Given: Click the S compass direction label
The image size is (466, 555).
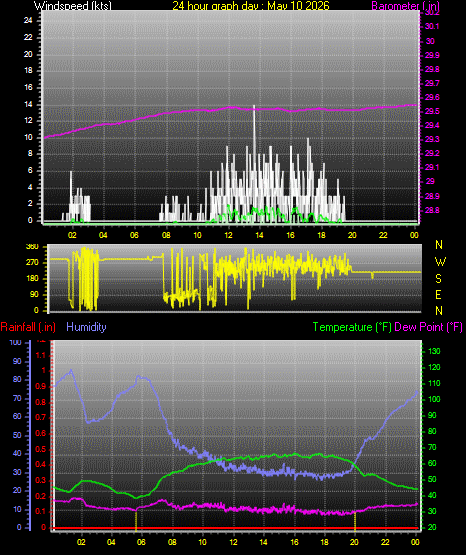Looking at the screenshot, I should [438, 279].
